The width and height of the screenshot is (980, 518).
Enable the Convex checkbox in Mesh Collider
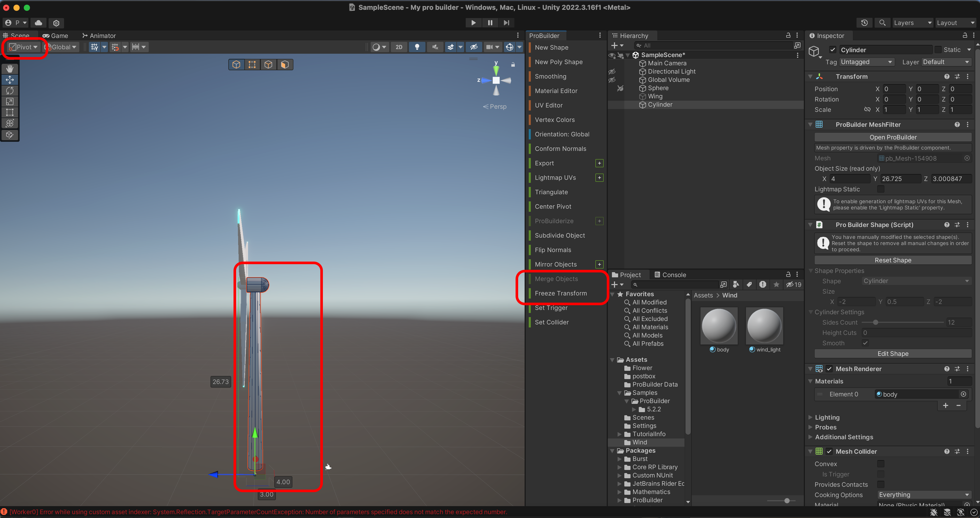coord(880,464)
